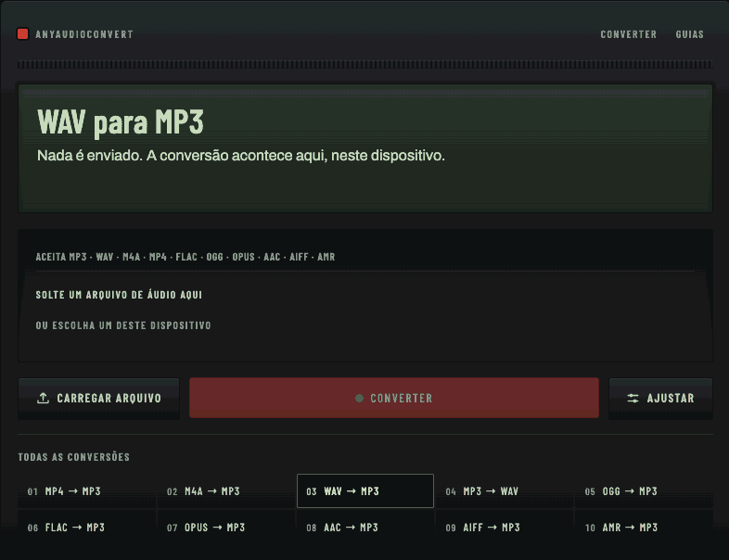This screenshot has height=560, width=729.
Task: Click the Solte um arquivo de áudio drop zone
Action: click(365, 295)
